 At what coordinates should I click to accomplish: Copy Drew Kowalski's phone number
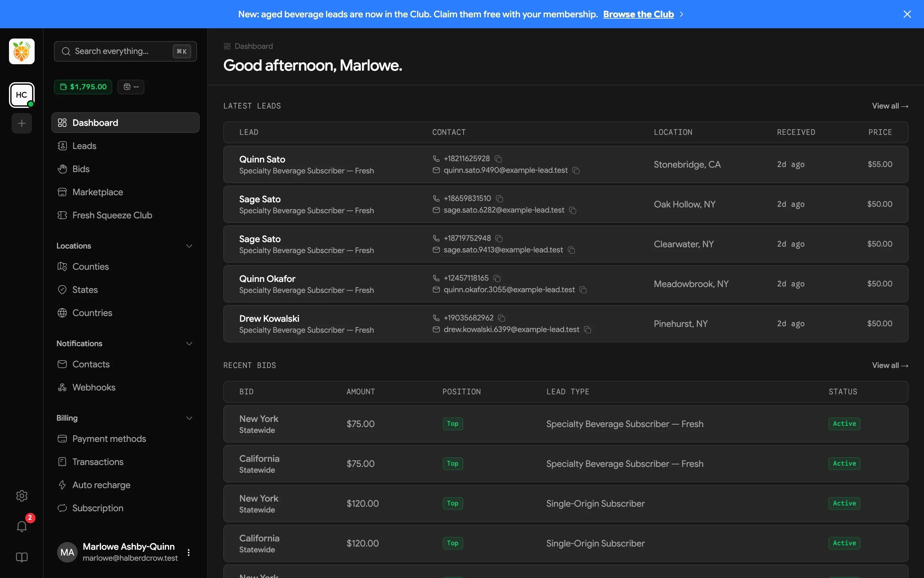point(502,318)
